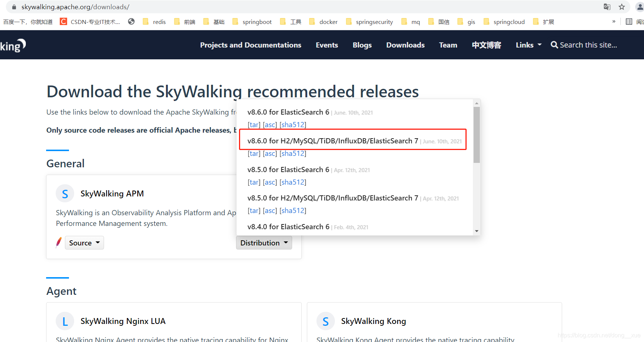Expand the Links dropdown menu
The height and width of the screenshot is (342, 644).
(x=529, y=45)
